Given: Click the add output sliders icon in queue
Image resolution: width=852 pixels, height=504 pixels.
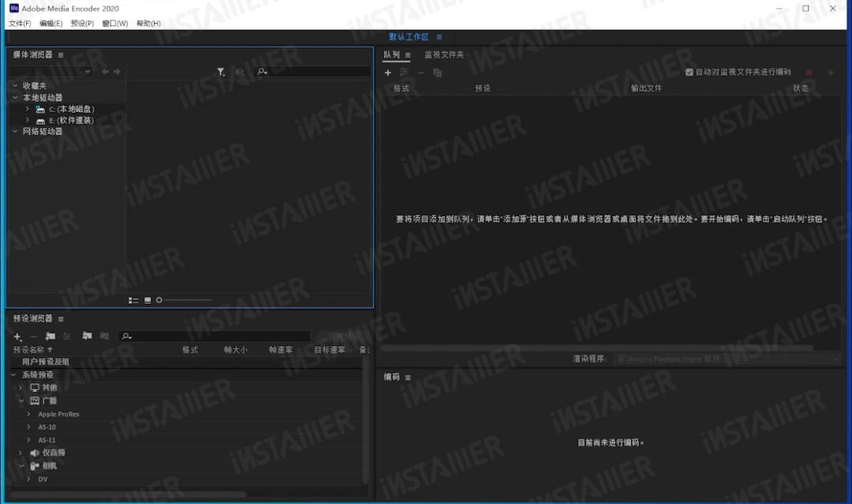Looking at the screenshot, I should click(x=404, y=73).
